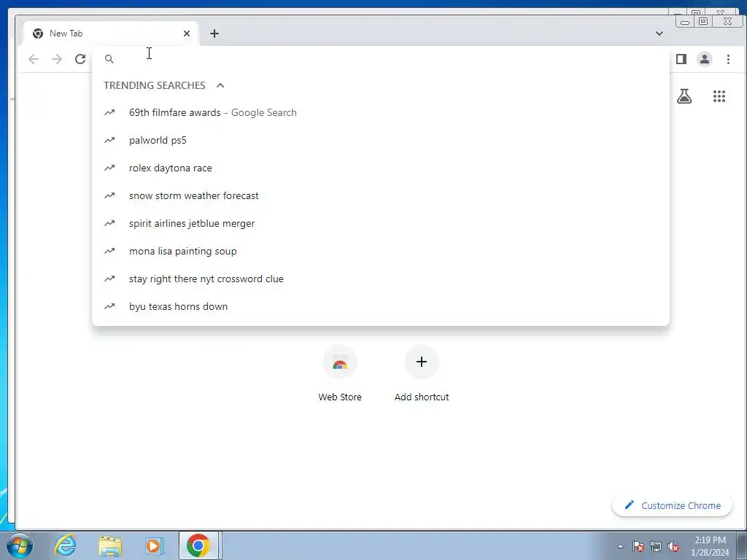Collapse the Trending Searches section
The height and width of the screenshot is (560, 747).
(220, 85)
